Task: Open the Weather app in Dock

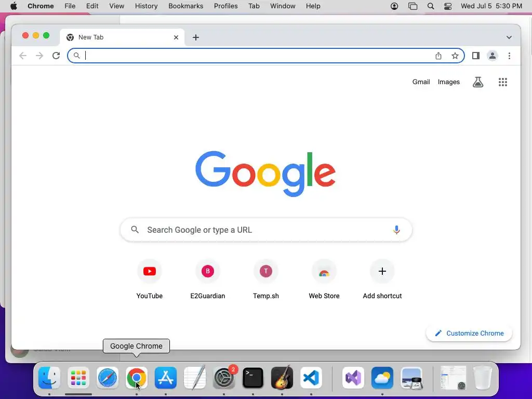Action: coord(382,378)
